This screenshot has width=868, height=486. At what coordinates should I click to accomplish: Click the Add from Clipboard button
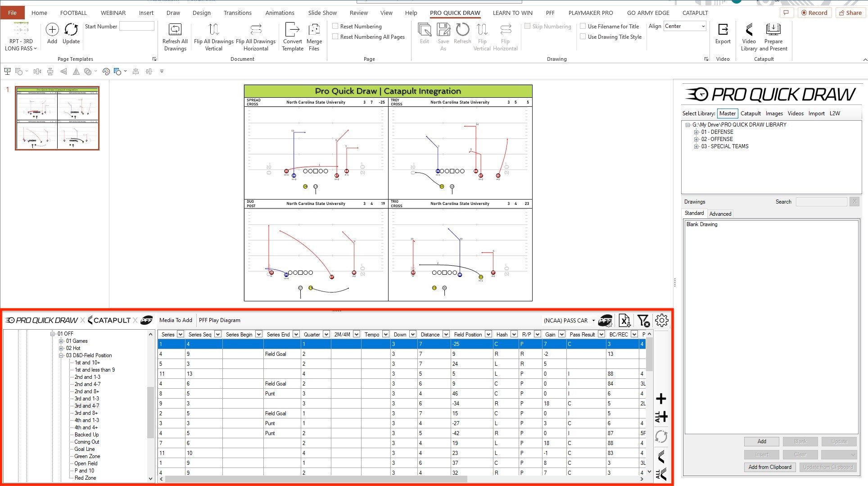click(x=769, y=467)
